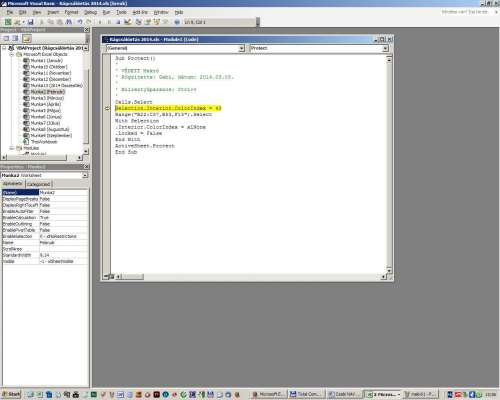Click the (Name) property row
500x400 pixels.
(x=45, y=192)
